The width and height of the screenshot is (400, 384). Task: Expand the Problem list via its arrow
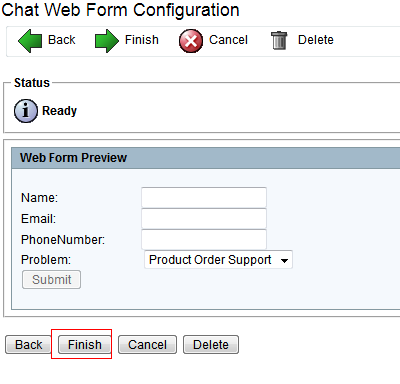click(x=284, y=260)
